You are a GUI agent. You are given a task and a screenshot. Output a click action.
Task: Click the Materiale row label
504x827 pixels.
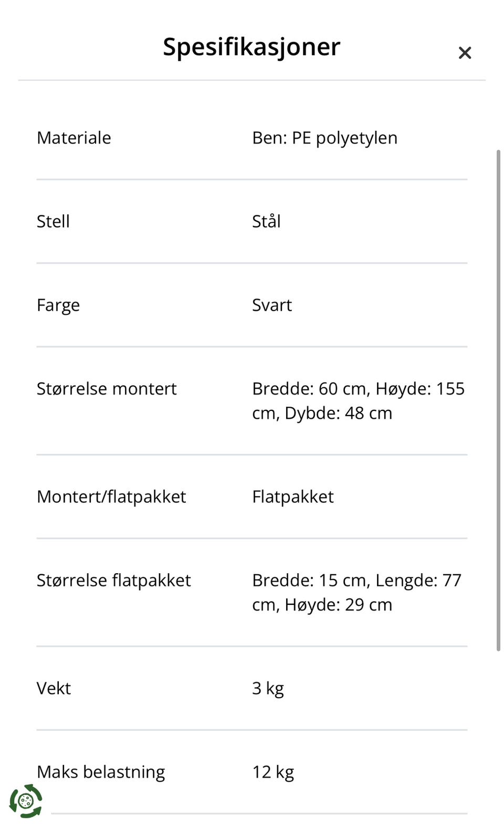click(x=73, y=138)
